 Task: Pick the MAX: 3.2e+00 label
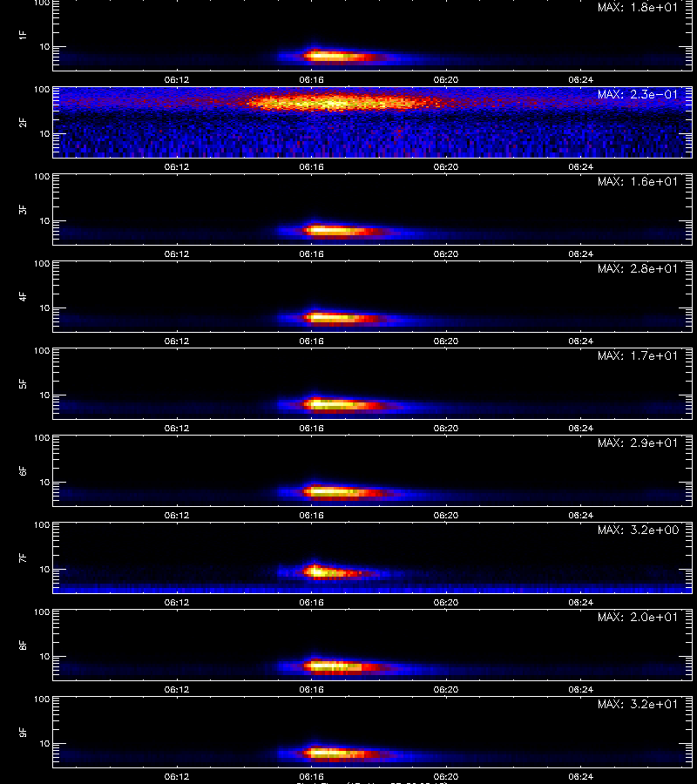click(x=638, y=530)
